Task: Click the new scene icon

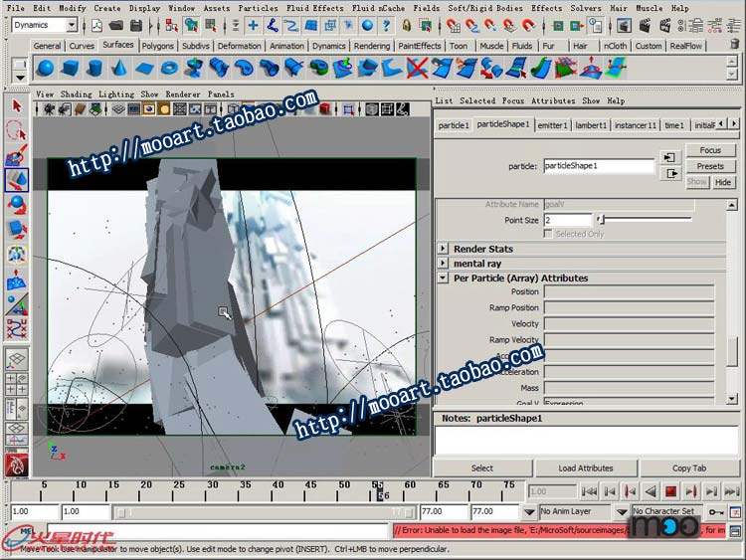Action: pyautogui.click(x=97, y=25)
